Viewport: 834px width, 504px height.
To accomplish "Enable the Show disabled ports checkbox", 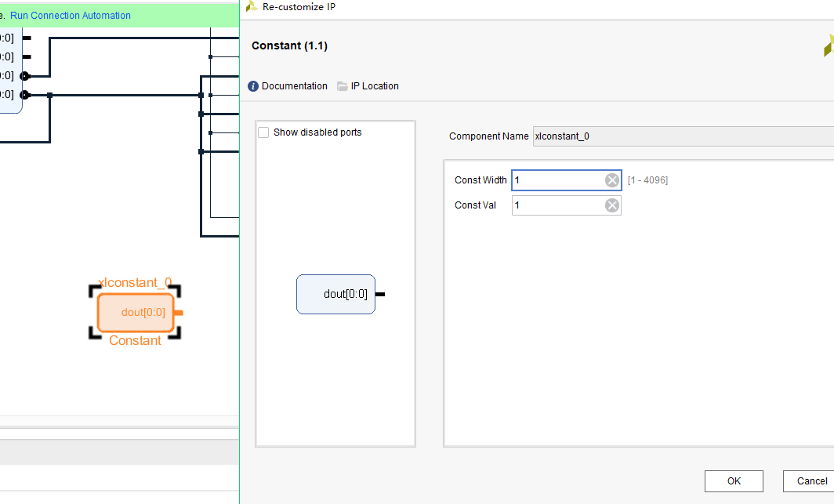I will [x=263, y=132].
